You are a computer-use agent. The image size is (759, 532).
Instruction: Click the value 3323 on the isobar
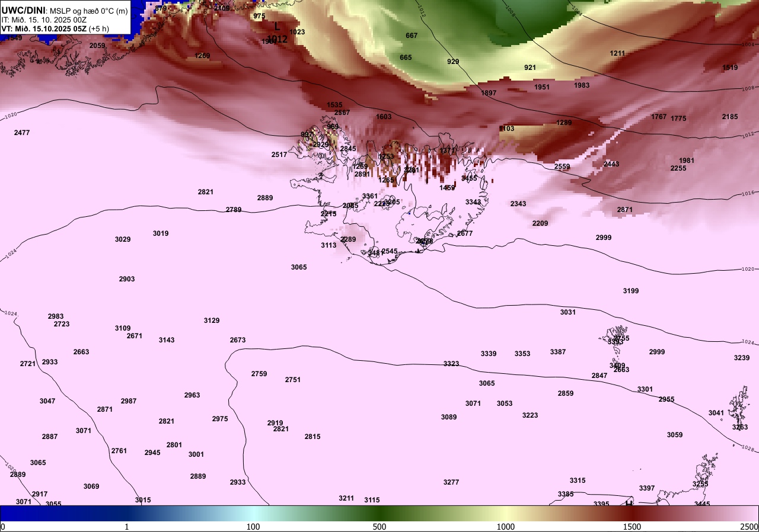451,364
